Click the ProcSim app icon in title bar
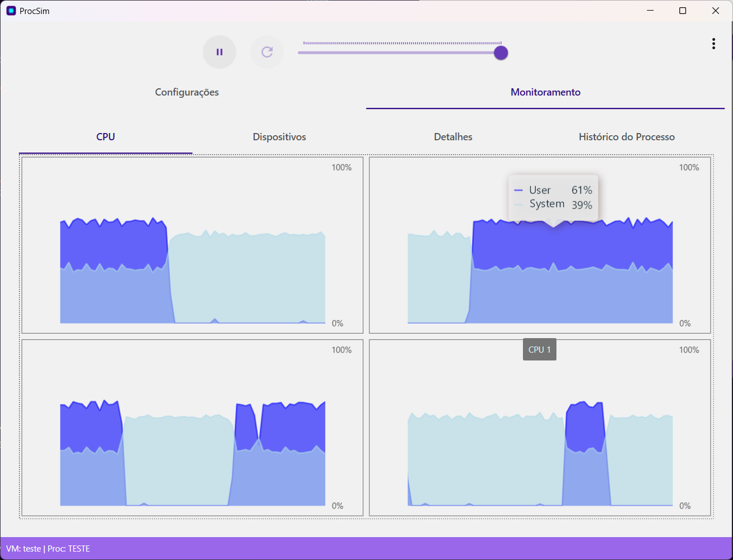This screenshot has height=560, width=733. [x=11, y=11]
